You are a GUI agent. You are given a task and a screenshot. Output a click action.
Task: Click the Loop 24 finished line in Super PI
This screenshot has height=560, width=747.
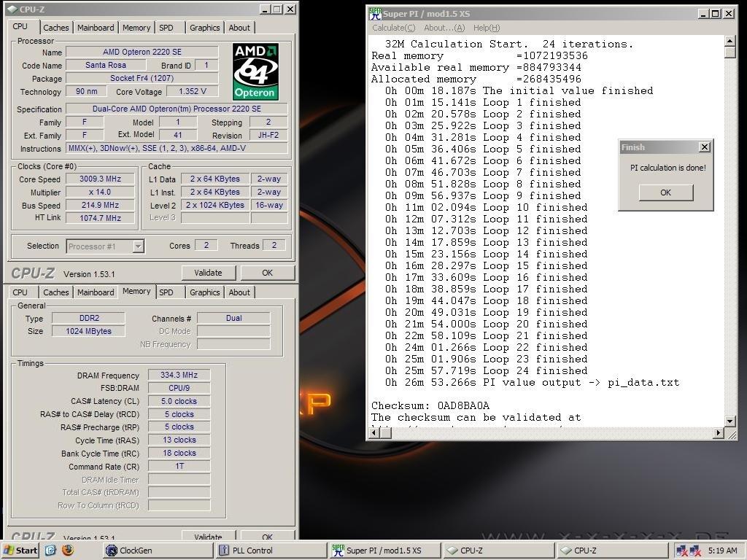[x=486, y=371]
